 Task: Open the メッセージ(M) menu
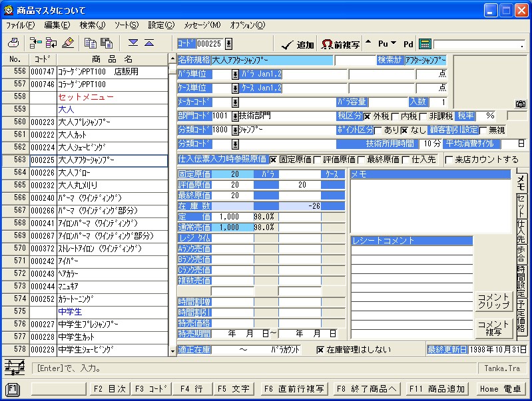pos(202,25)
